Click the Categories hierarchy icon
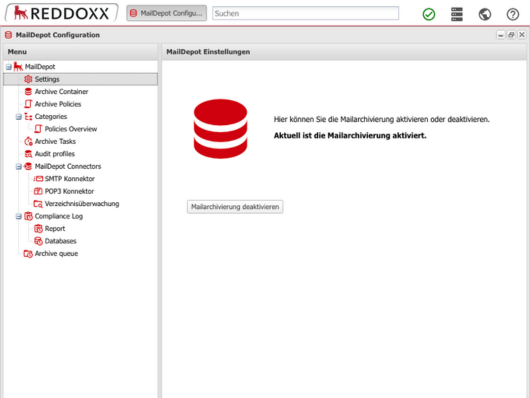The width and height of the screenshot is (530, 398). point(28,117)
